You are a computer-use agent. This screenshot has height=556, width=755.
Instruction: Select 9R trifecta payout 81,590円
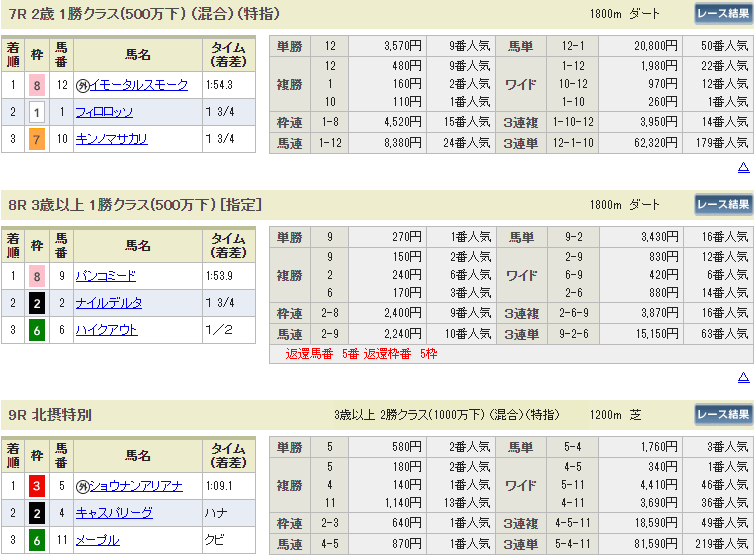656,544
